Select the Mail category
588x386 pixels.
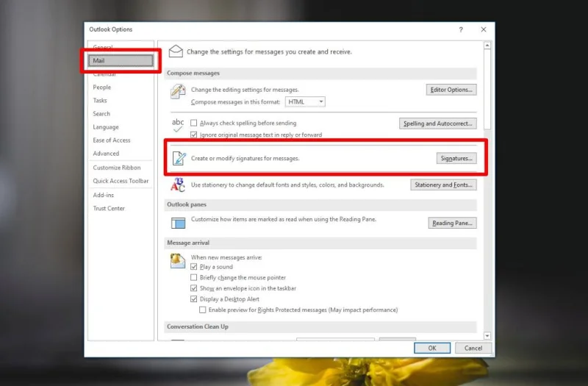click(121, 60)
